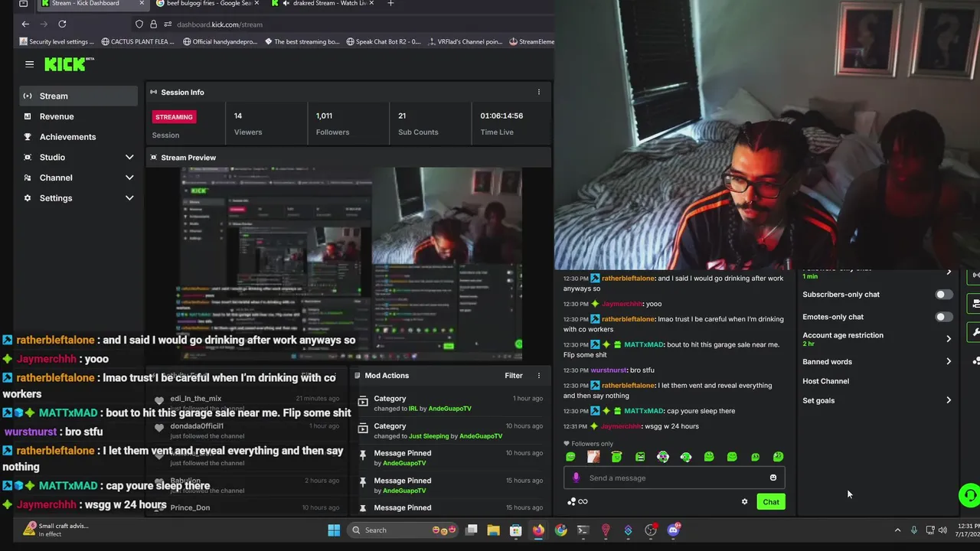
Task: Show hidden system tray icons
Action: point(897,530)
